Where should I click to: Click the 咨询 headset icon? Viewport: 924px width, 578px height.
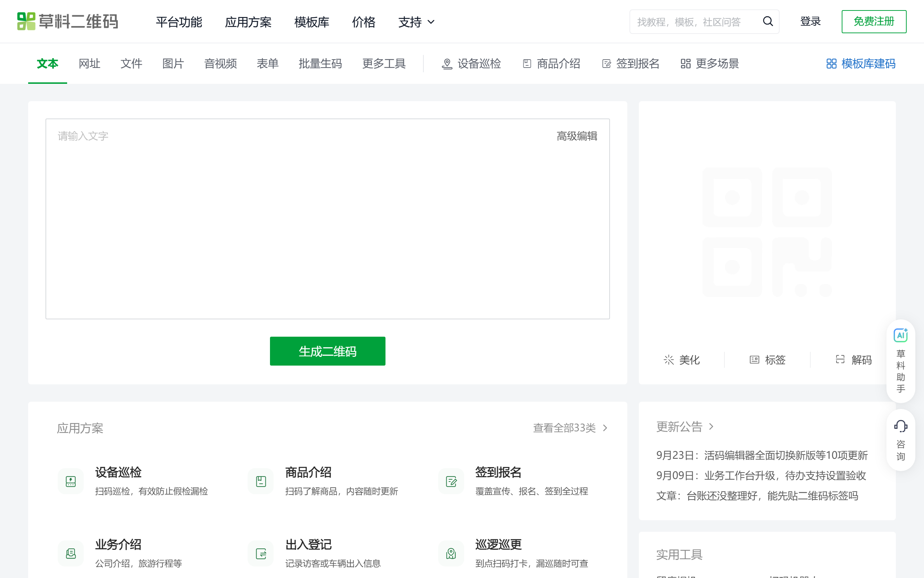(900, 426)
